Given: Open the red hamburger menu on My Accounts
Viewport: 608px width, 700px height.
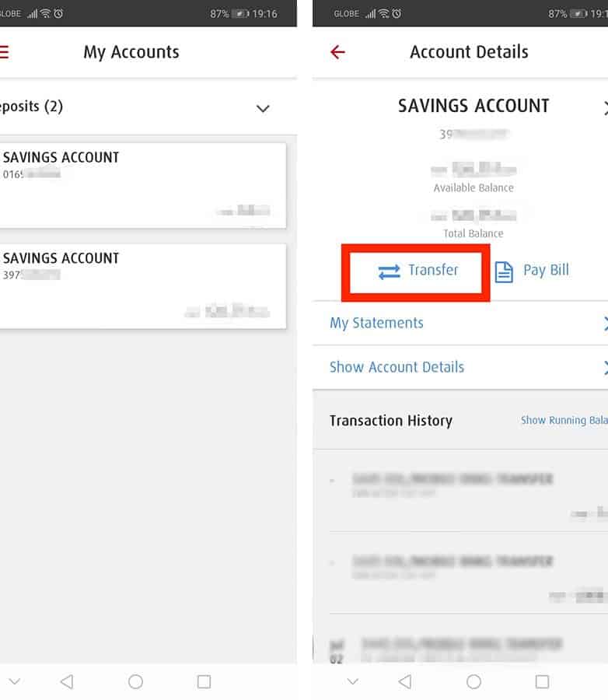Looking at the screenshot, I should (x=4, y=52).
